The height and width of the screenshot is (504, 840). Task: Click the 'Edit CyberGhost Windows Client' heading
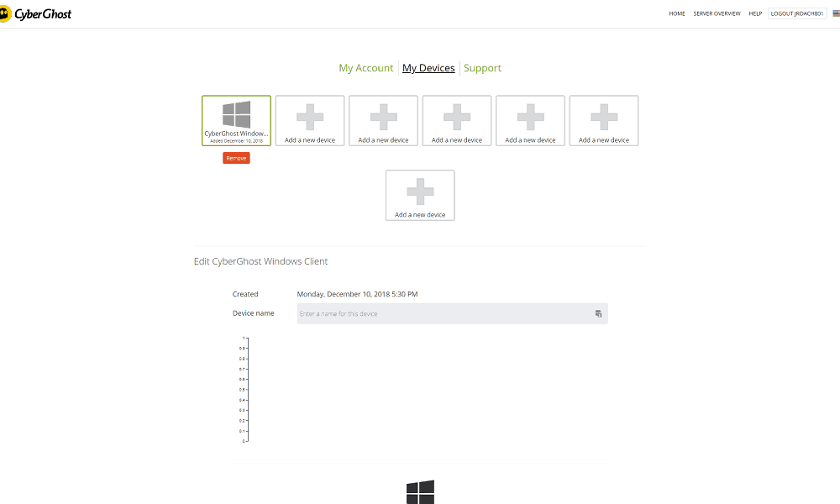tap(260, 261)
